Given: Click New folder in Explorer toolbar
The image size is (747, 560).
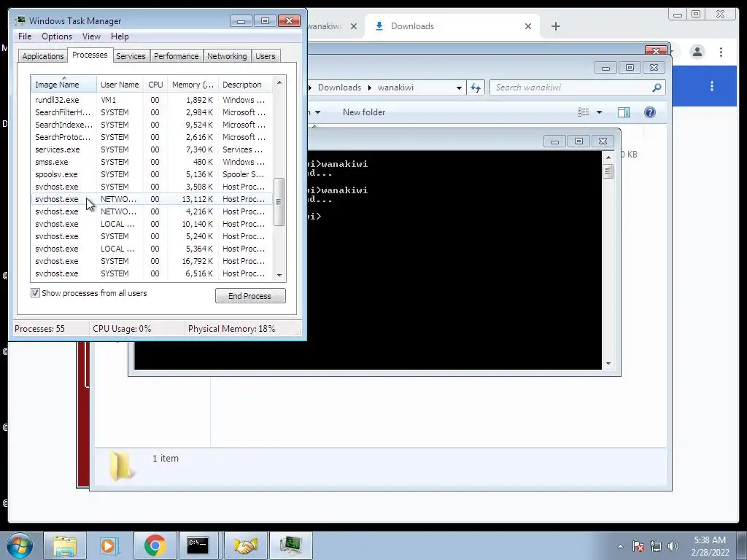Looking at the screenshot, I should coord(364,112).
